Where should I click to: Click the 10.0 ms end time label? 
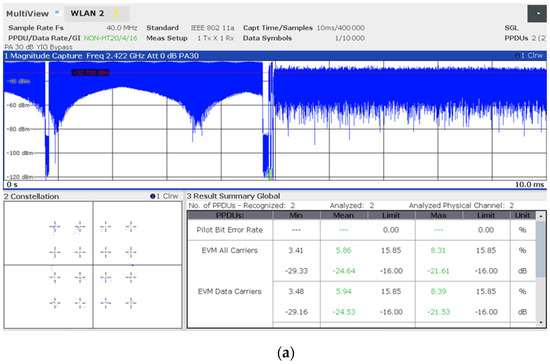[x=529, y=184]
